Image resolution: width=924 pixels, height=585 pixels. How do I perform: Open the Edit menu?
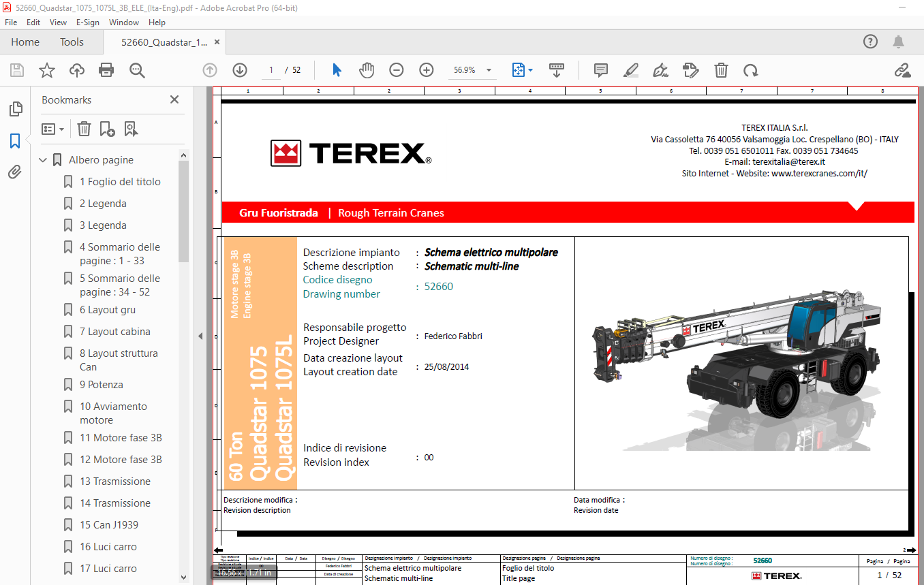pyautogui.click(x=33, y=22)
